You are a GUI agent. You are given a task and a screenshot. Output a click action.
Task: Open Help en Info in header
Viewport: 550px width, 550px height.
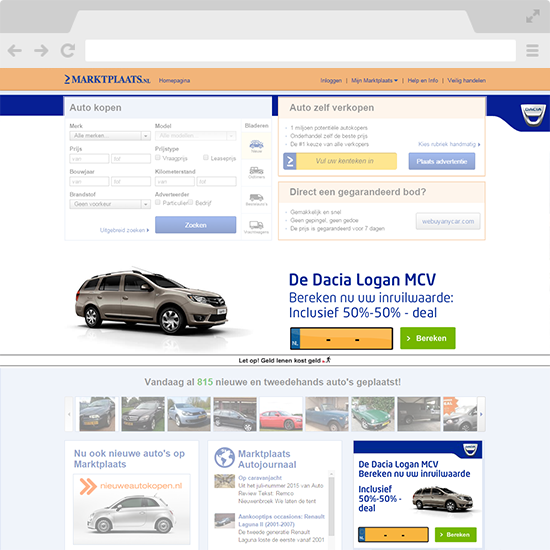pos(423,81)
